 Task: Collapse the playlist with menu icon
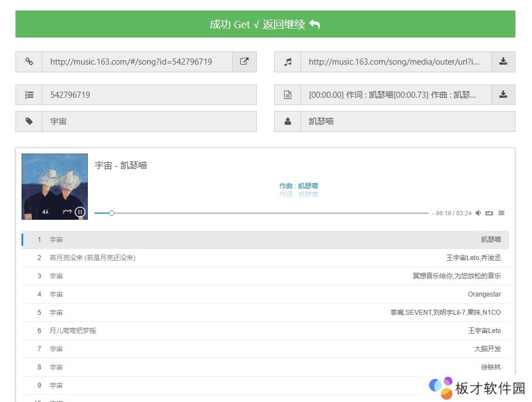pos(501,213)
